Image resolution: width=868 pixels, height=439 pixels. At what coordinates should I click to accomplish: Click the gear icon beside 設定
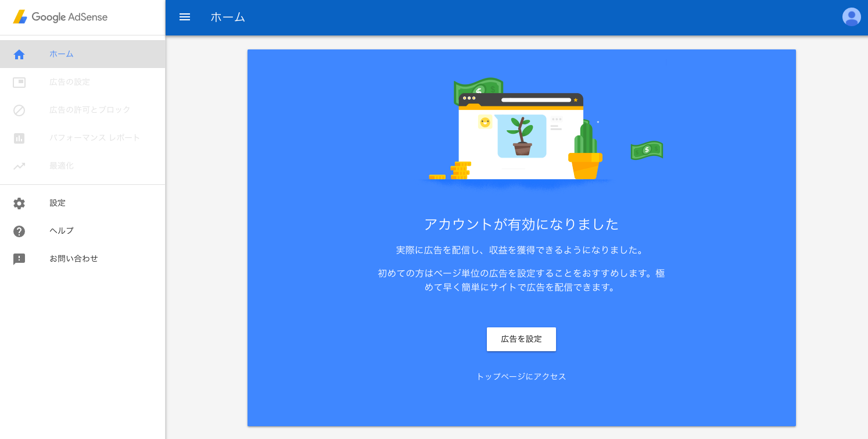[19, 203]
